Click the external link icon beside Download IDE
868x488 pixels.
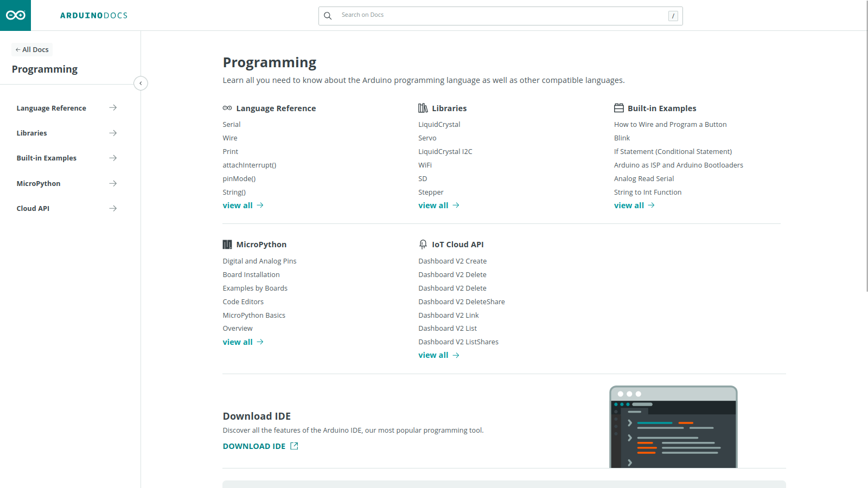coord(294,446)
